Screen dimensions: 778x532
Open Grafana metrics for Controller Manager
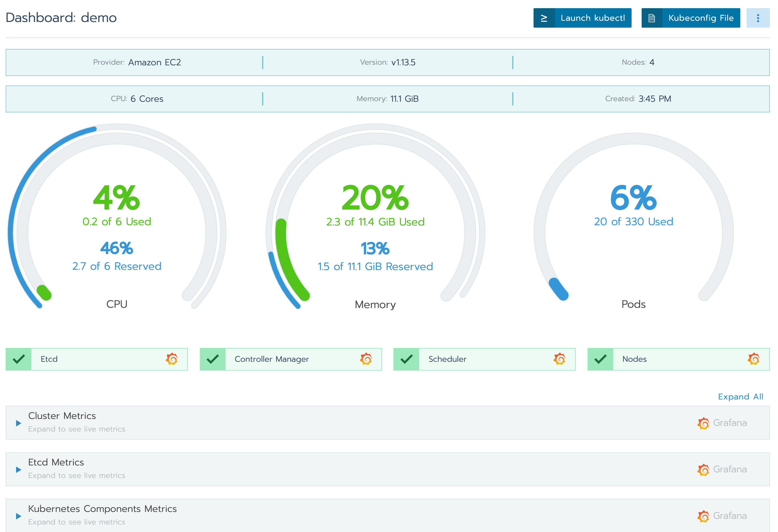365,359
